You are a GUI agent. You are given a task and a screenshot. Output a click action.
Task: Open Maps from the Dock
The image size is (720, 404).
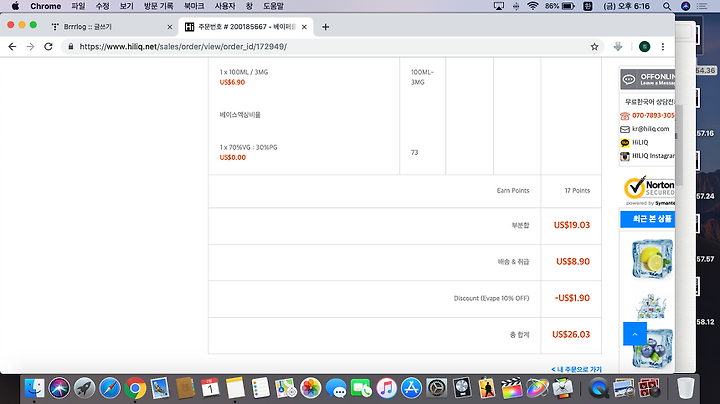[x=286, y=388]
